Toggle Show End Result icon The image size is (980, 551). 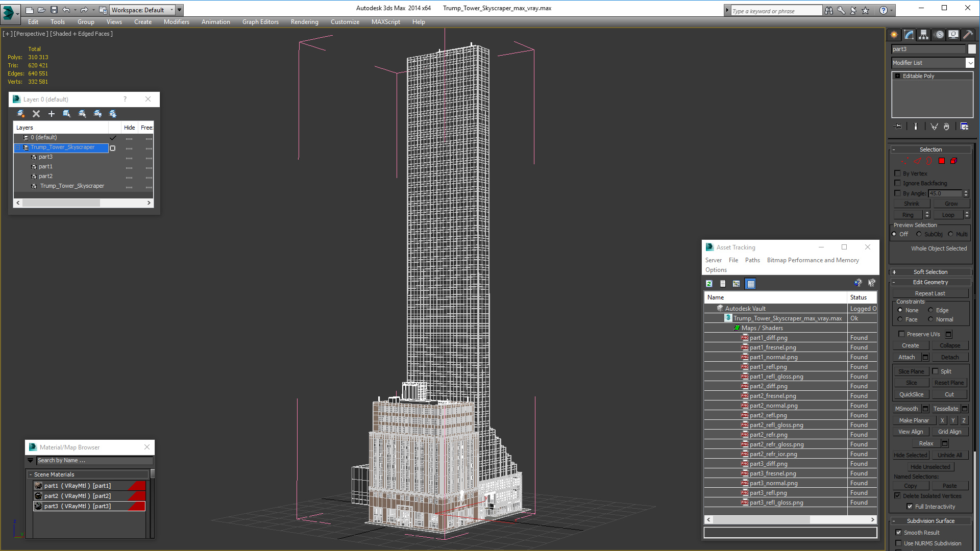pyautogui.click(x=915, y=127)
